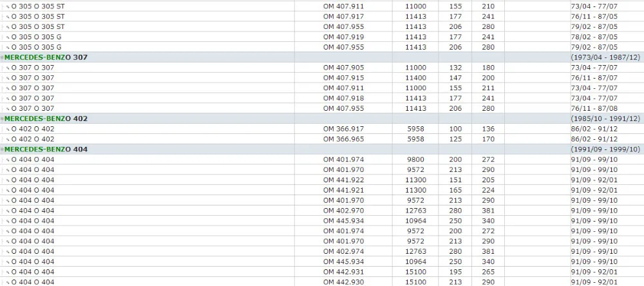Select the O 402 O 402 entry with OM 366.965
644x286 pixels.
tap(33, 139)
